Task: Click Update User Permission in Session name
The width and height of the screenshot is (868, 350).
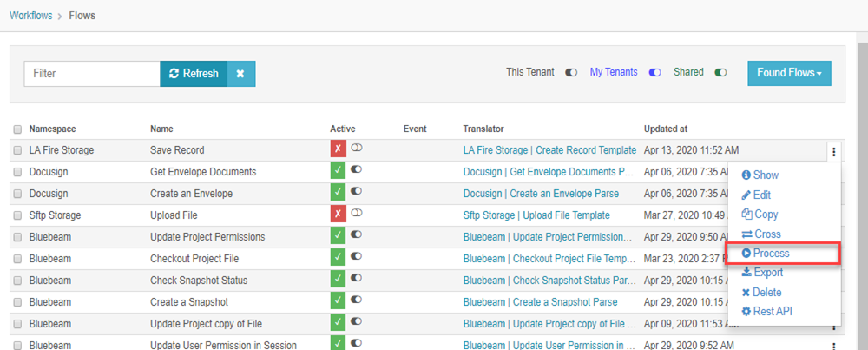Action: 223,346
